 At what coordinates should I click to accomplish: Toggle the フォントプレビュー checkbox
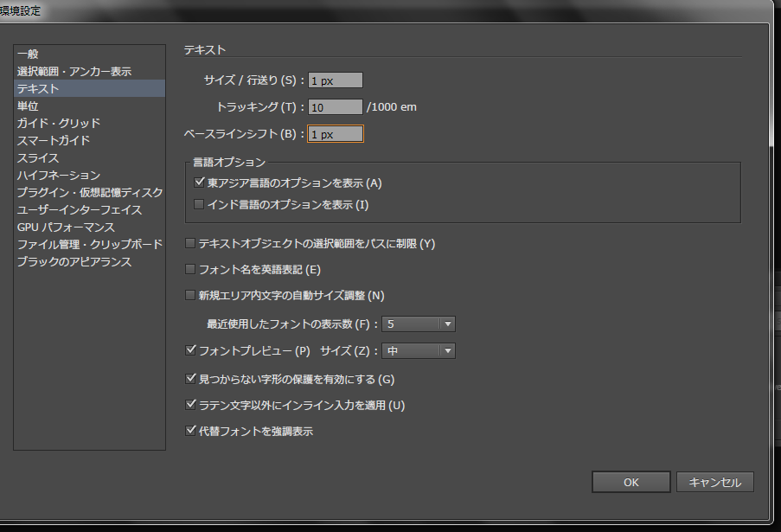(190, 350)
